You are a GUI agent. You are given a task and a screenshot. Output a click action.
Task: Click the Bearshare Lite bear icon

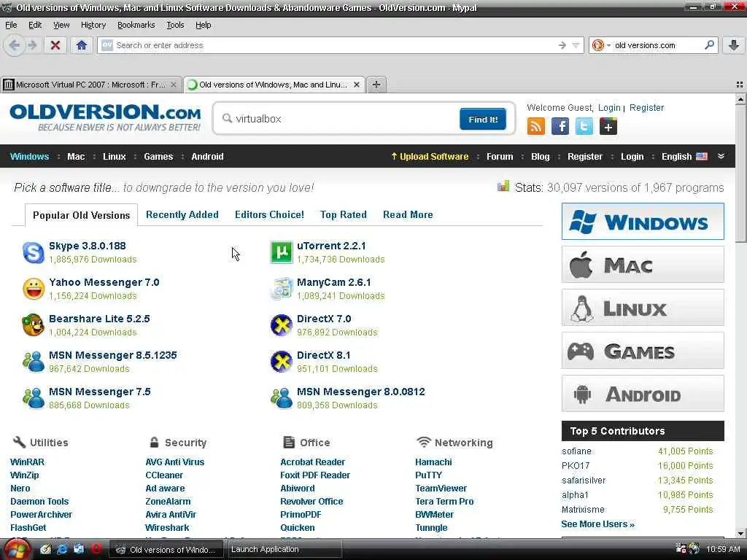click(34, 325)
